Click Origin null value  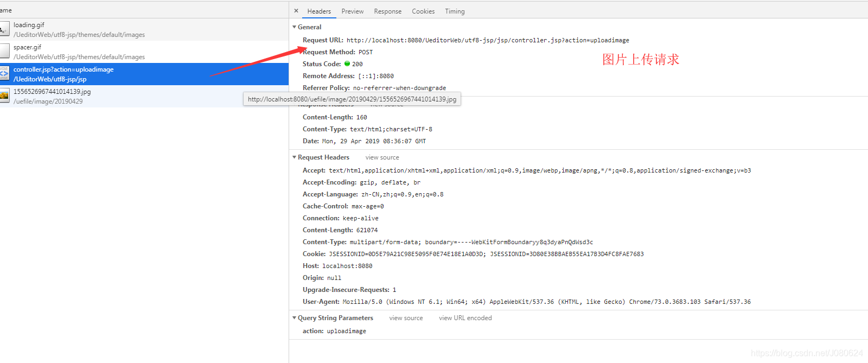[334, 278]
